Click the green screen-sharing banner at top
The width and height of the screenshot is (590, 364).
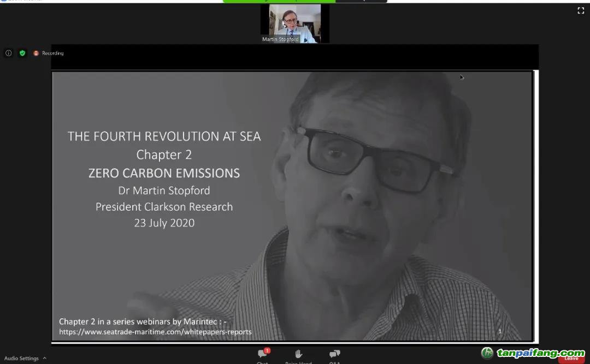[x=279, y=1]
